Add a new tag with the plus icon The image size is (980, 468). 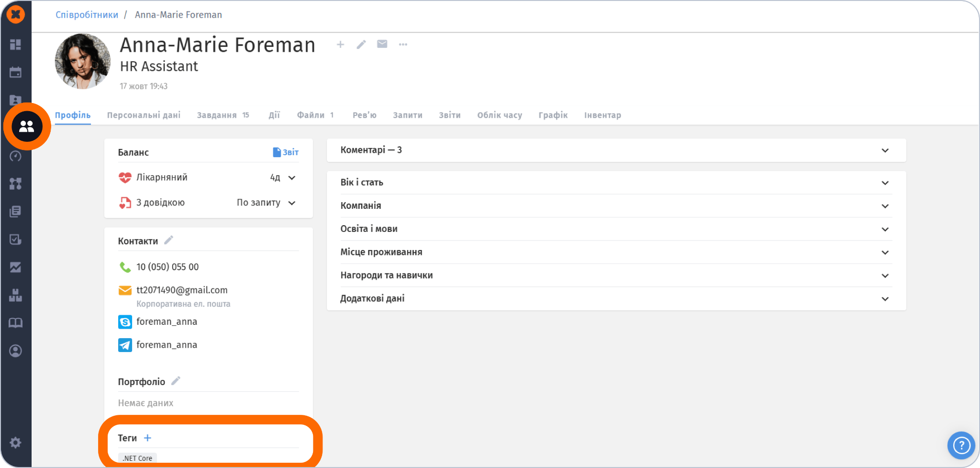click(148, 438)
